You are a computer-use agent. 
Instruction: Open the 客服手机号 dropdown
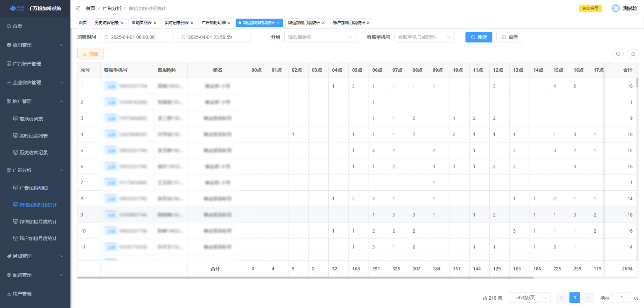click(424, 37)
